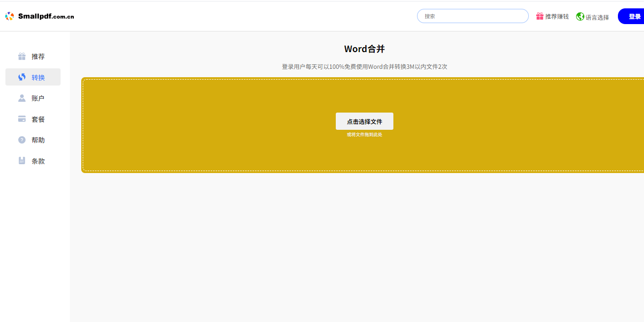Click the card icon beside 套餐
The image size is (644, 322).
(x=22, y=119)
